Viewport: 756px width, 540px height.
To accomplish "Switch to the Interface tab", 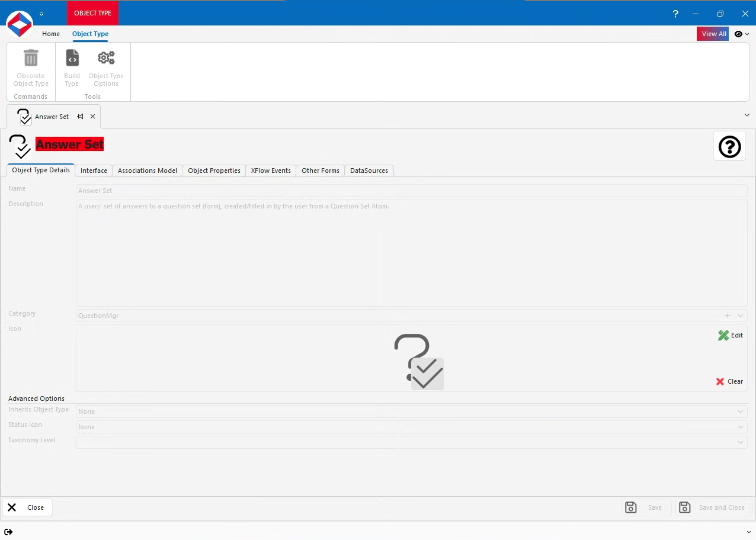I will pos(93,171).
